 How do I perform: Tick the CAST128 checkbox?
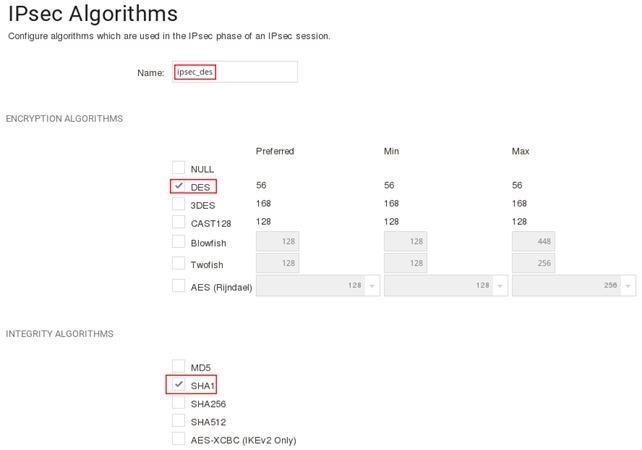[178, 222]
